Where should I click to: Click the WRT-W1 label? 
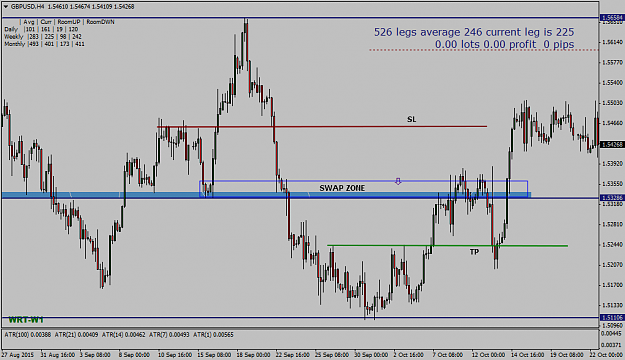[26, 320]
